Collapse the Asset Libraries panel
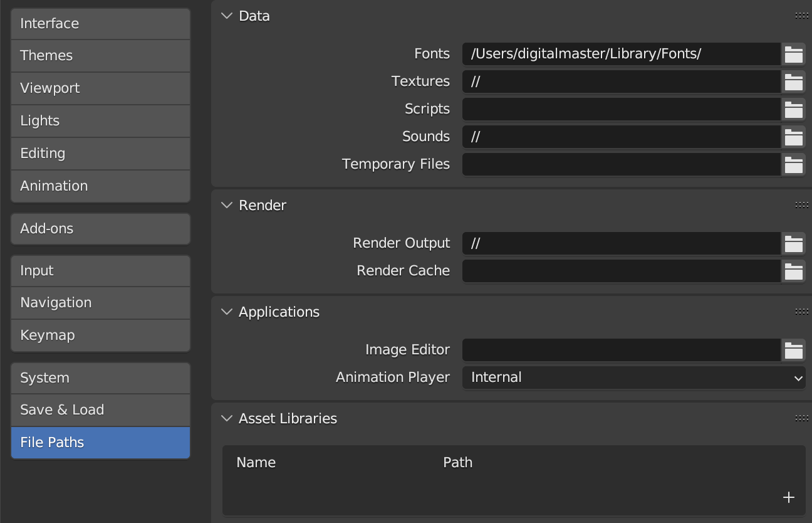The height and width of the screenshot is (523, 812). coord(226,418)
